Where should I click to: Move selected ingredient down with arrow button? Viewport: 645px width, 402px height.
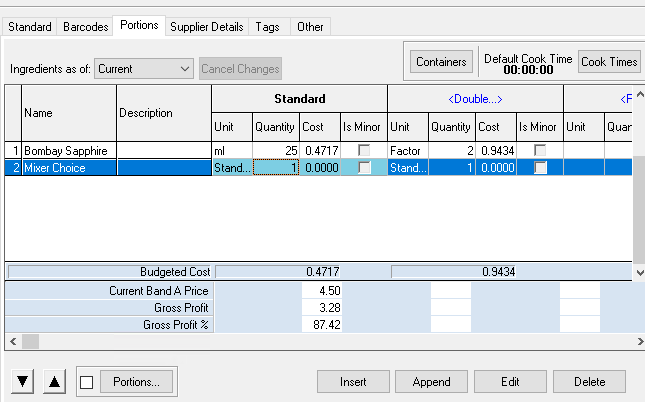click(x=23, y=381)
